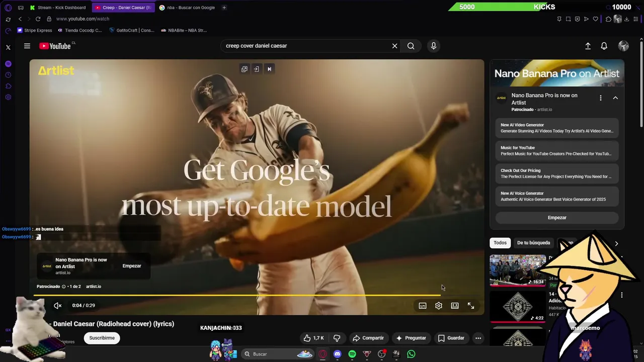Pop out video with the player overlay icon

[245, 69]
